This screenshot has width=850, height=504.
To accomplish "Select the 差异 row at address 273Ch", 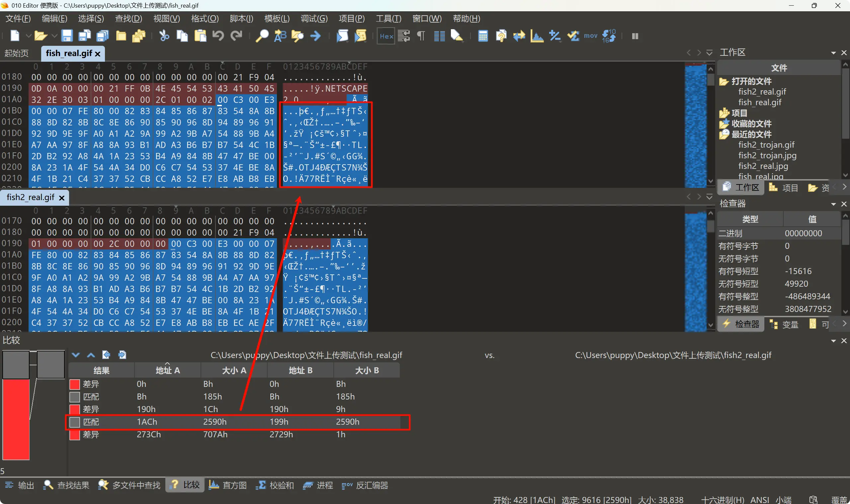I will tap(234, 434).
